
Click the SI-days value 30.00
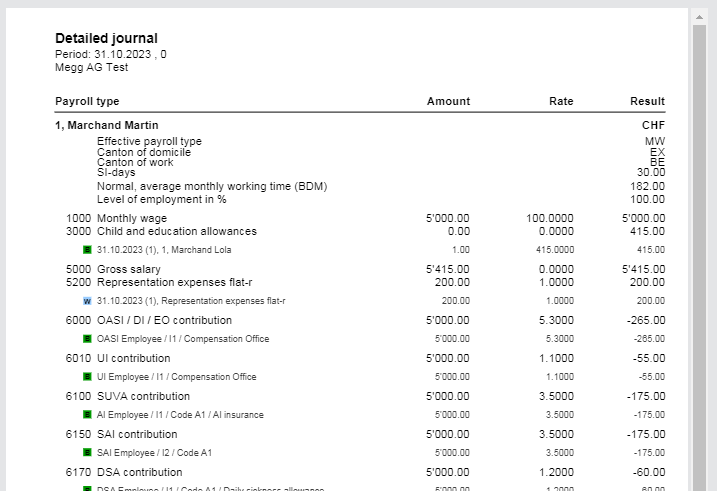coord(651,172)
